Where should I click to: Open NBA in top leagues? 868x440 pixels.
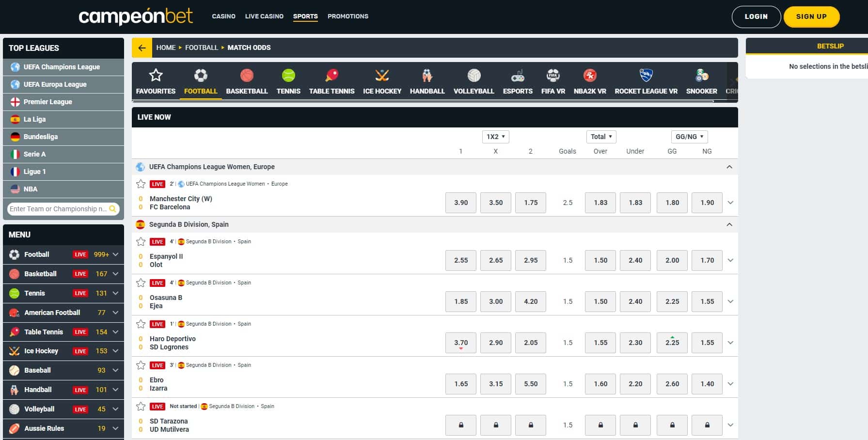coord(63,189)
